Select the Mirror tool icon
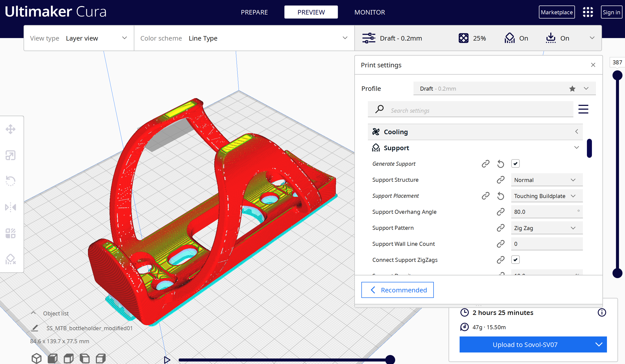The width and height of the screenshot is (625, 364). 11,207
